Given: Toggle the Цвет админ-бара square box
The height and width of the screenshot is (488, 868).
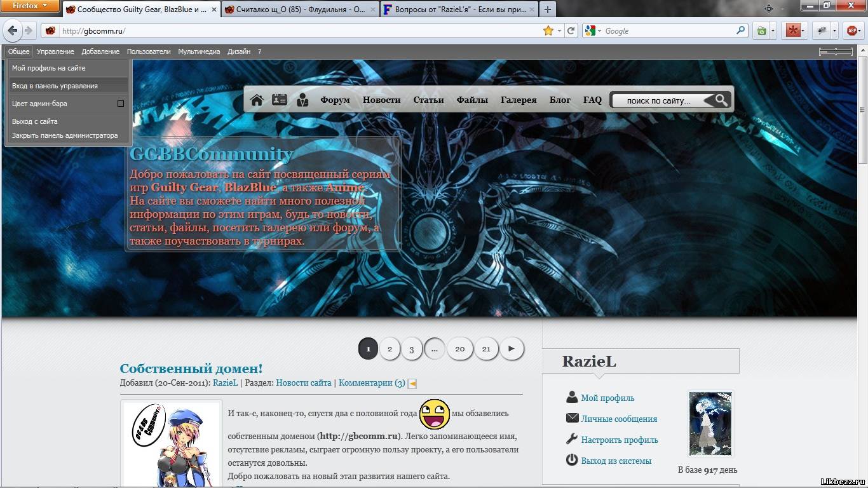Looking at the screenshot, I should click(x=121, y=104).
